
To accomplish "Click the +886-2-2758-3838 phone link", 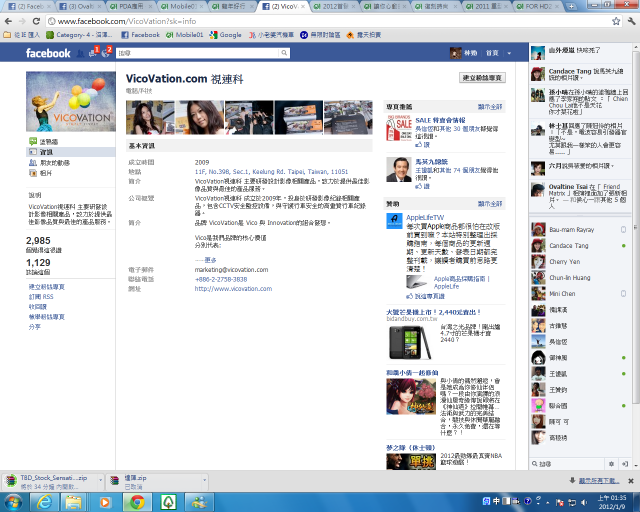I will (x=221, y=279).
